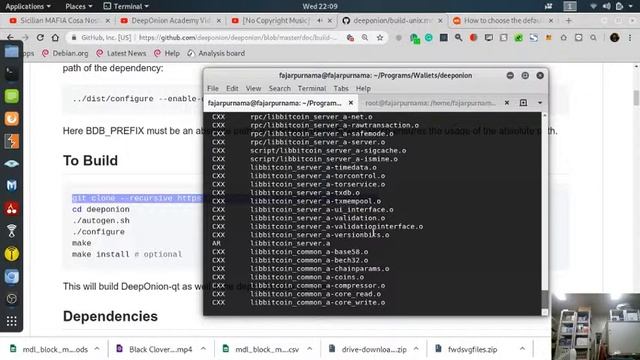Open new terminal tab icon button

tap(523, 103)
